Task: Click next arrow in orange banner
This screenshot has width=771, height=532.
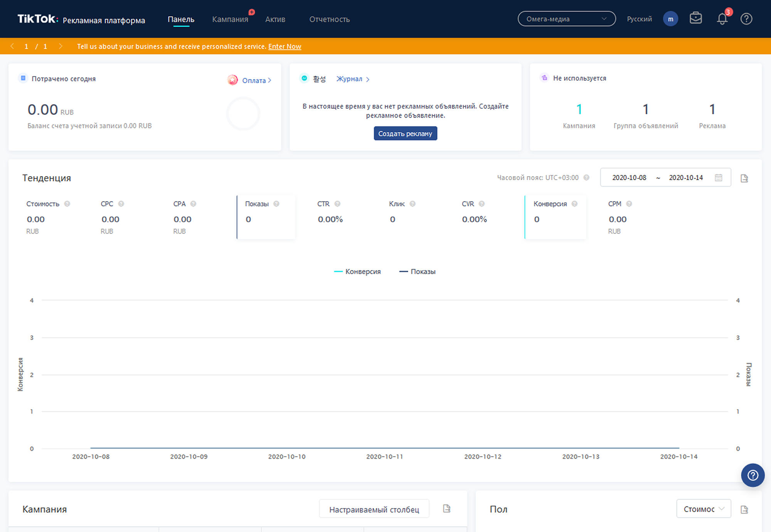Action: click(x=61, y=46)
